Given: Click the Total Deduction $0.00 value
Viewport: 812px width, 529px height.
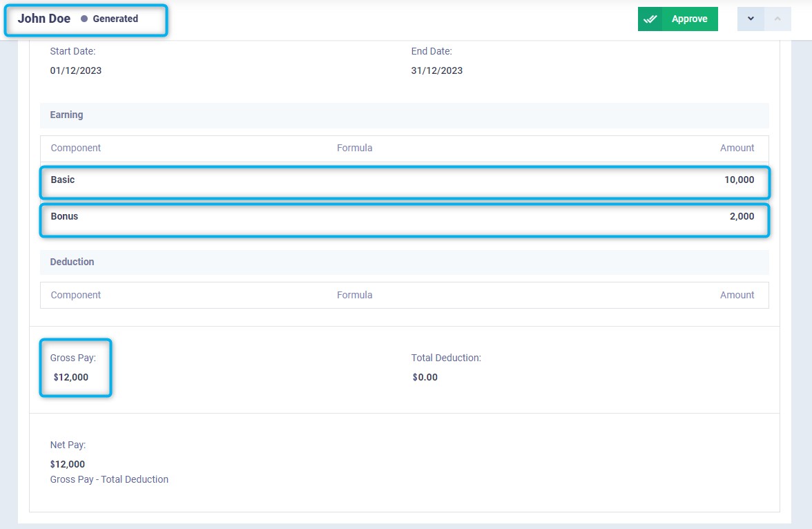Looking at the screenshot, I should (x=425, y=377).
